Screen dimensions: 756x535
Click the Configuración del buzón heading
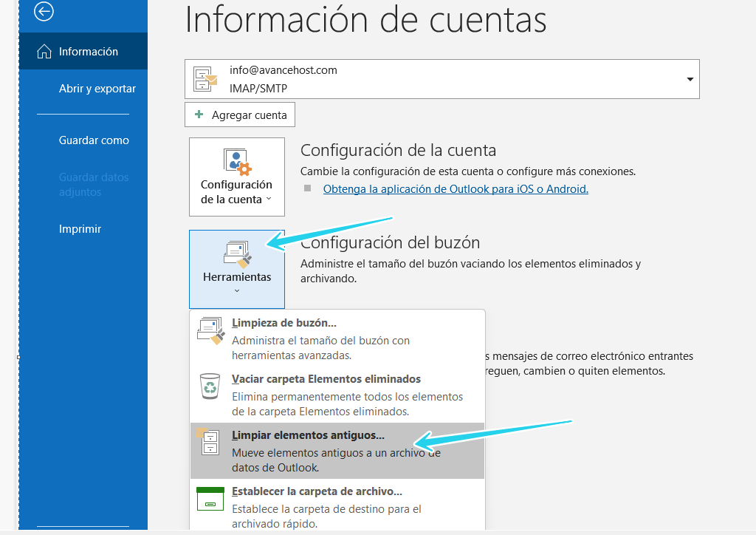(390, 242)
